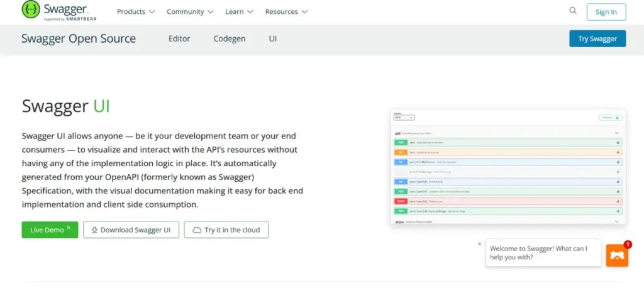Open the Editor tab
The height and width of the screenshot is (304, 644).
pos(179,38)
